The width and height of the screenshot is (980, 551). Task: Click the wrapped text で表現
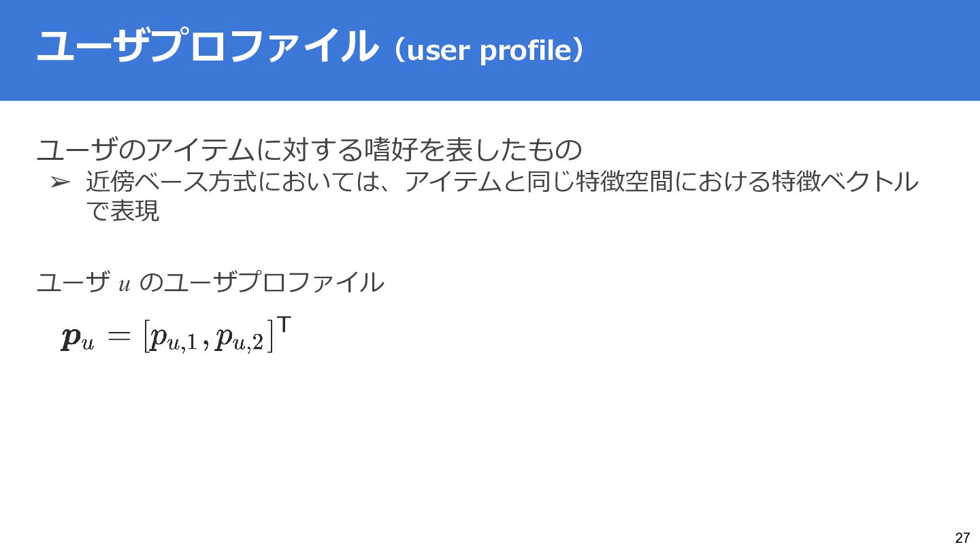click(122, 211)
